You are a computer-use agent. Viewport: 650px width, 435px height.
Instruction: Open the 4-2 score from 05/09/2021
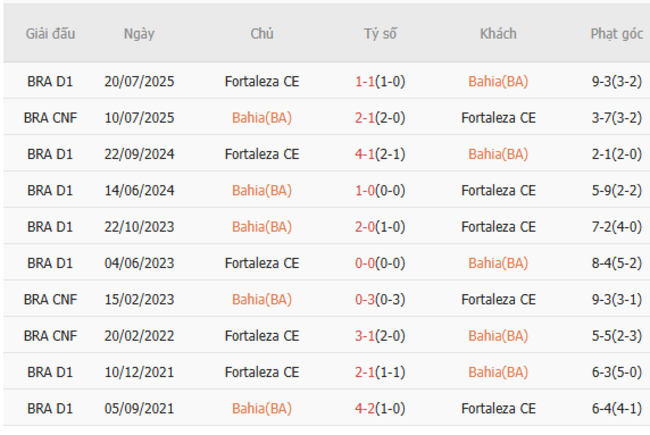365,408
